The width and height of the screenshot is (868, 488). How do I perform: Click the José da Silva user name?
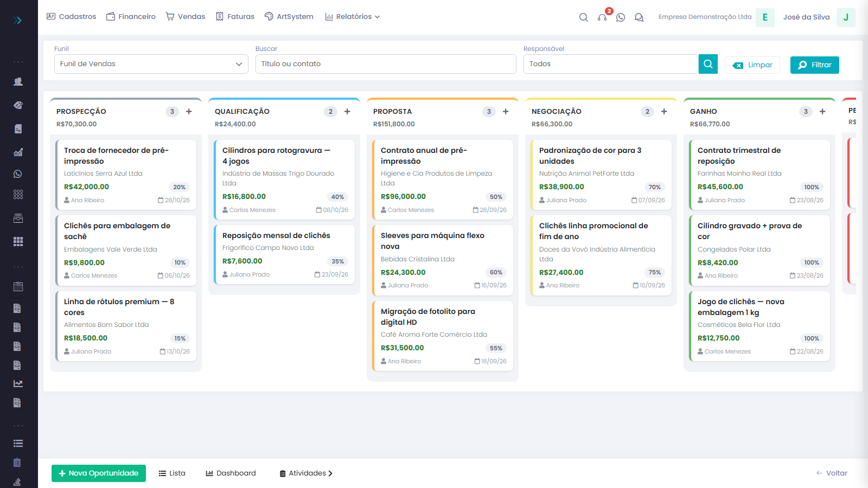(x=806, y=17)
